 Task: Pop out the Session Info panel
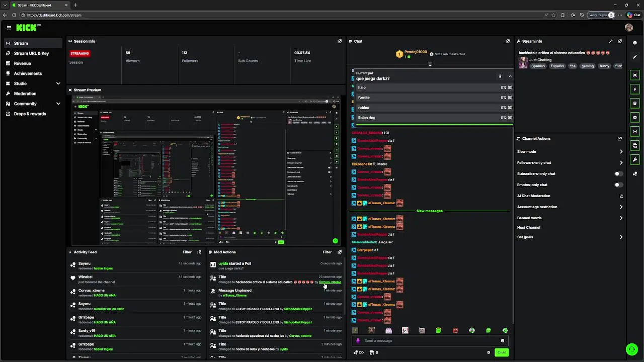pyautogui.click(x=340, y=41)
